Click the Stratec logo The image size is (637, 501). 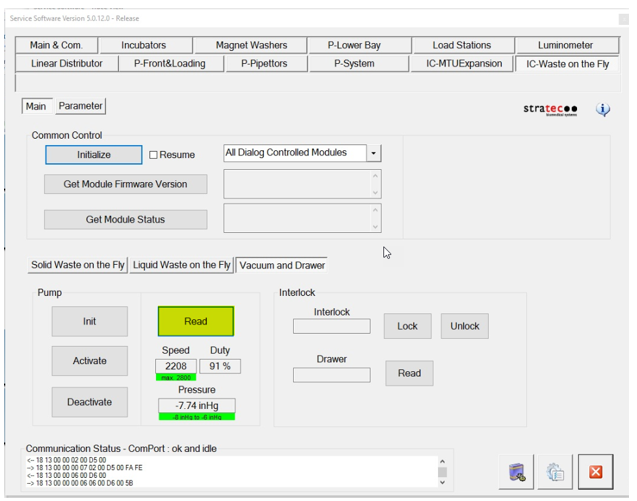(550, 110)
